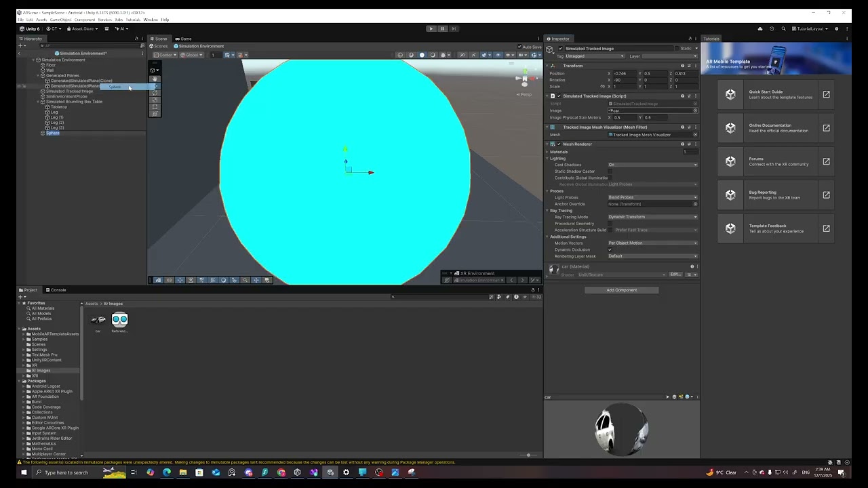Collapse the Generated Planes tree node
This screenshot has height=488, width=868.
point(38,75)
